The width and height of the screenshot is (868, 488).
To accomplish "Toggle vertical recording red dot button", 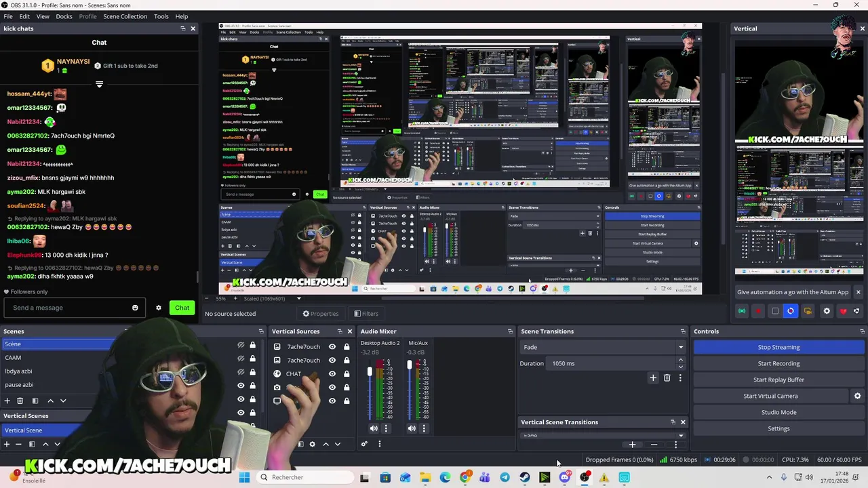I will click(x=758, y=311).
